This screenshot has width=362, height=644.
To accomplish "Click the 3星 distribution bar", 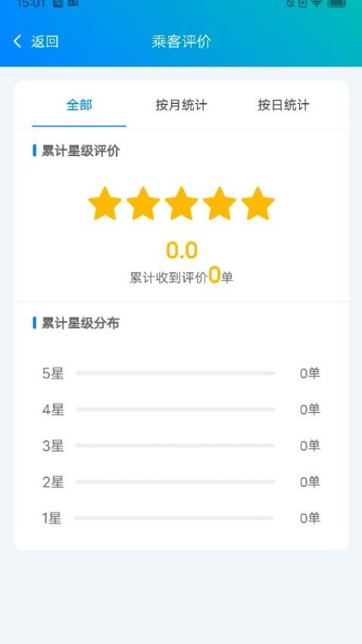I will tap(175, 445).
